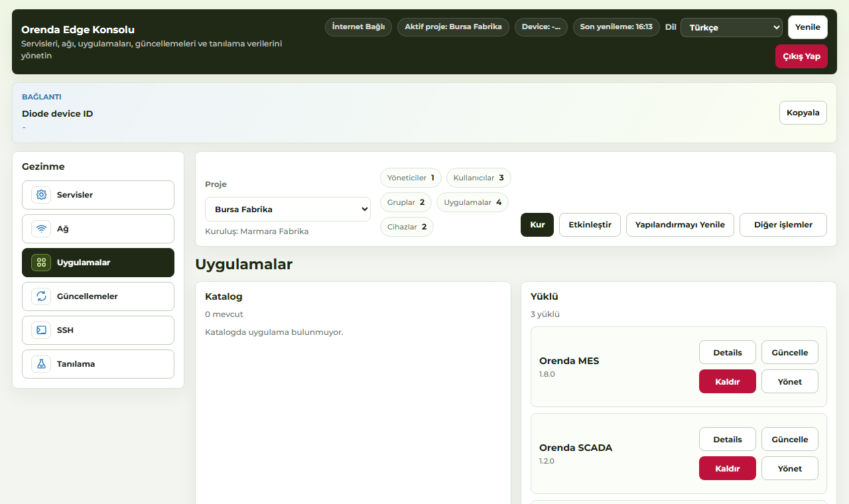The image size is (849, 504).
Task: Open the Güncellemeler section
Action: click(98, 296)
